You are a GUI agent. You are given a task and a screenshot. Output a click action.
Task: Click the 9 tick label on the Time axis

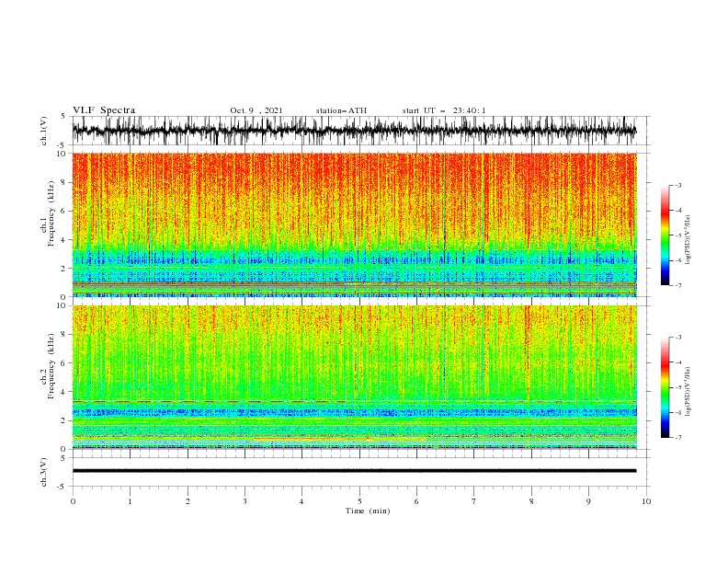pyautogui.click(x=588, y=501)
